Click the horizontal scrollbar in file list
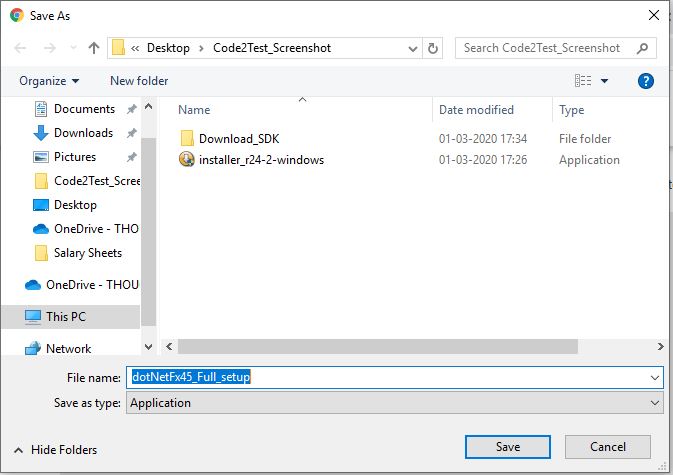This screenshot has width=673, height=475. [x=378, y=346]
